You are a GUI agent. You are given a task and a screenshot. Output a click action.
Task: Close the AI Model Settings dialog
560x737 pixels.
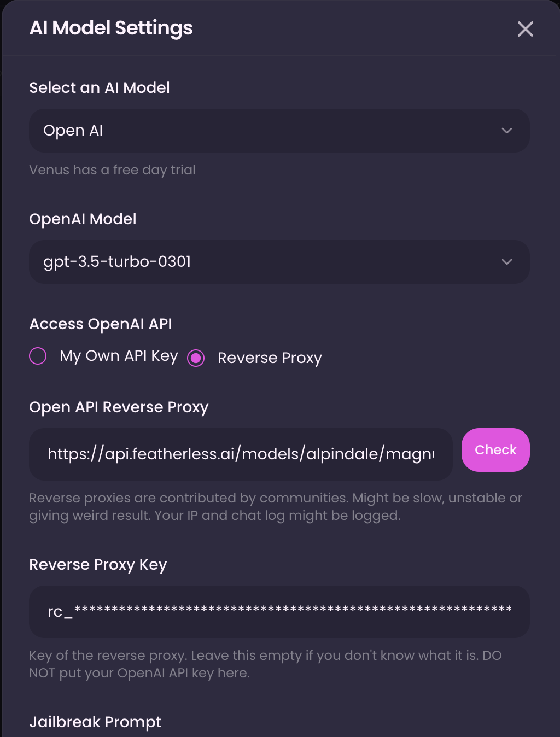[525, 29]
